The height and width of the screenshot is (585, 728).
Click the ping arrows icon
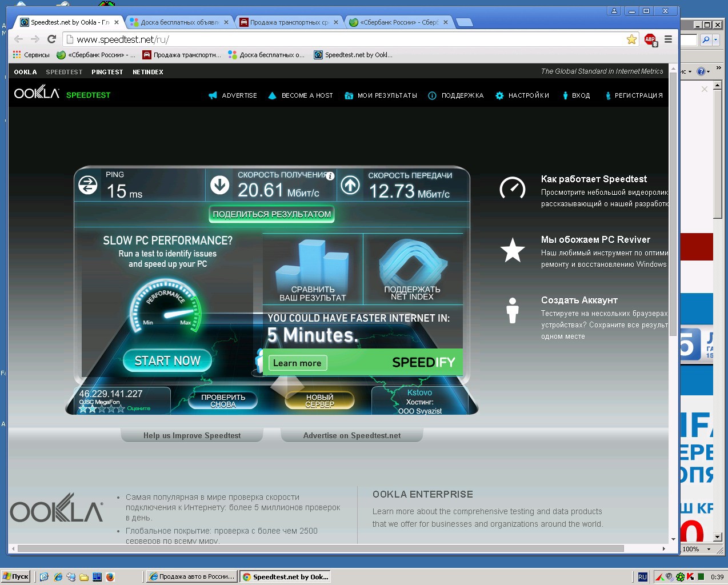pos(87,185)
